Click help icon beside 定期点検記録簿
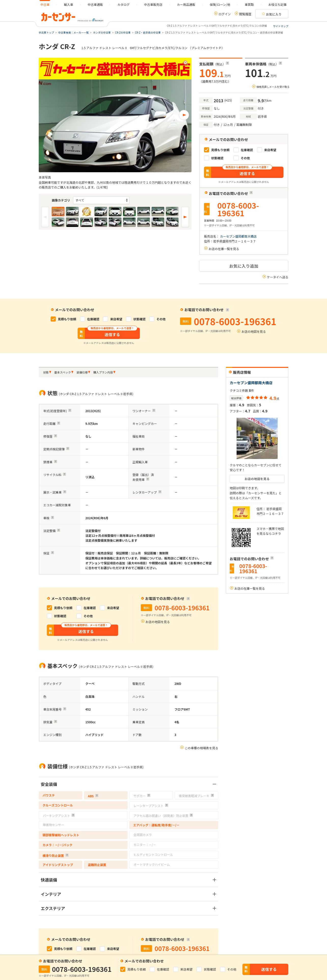The width and height of the screenshot is (327, 980). point(68,449)
